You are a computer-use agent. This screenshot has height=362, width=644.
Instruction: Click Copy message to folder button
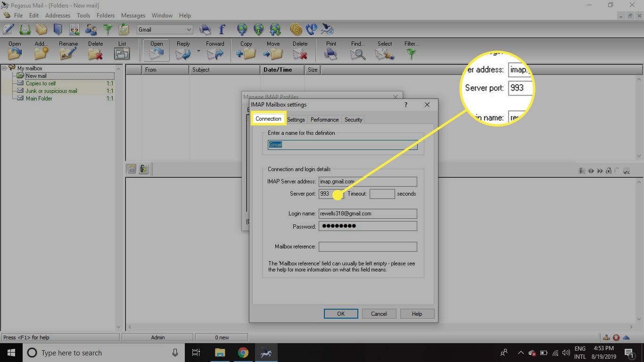tap(246, 50)
